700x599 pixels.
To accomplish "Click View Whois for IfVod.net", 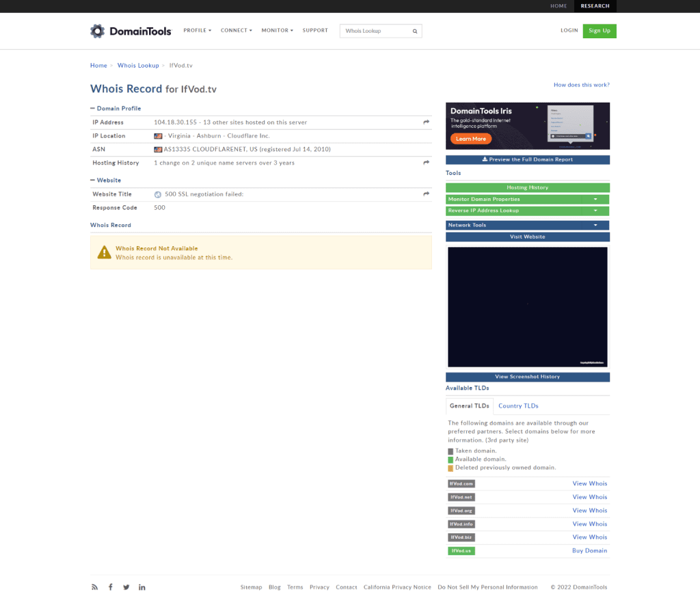I will point(590,497).
